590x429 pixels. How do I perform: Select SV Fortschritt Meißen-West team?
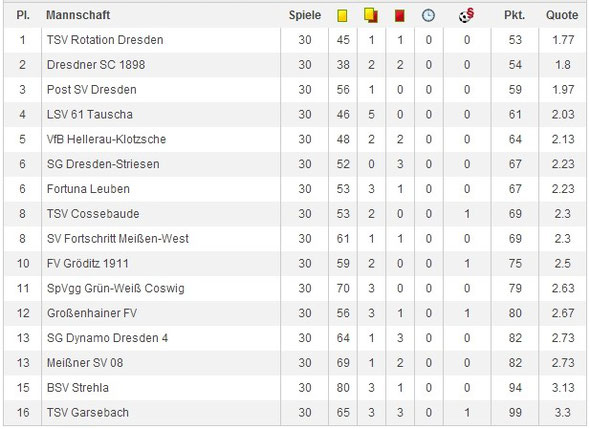click(x=118, y=239)
